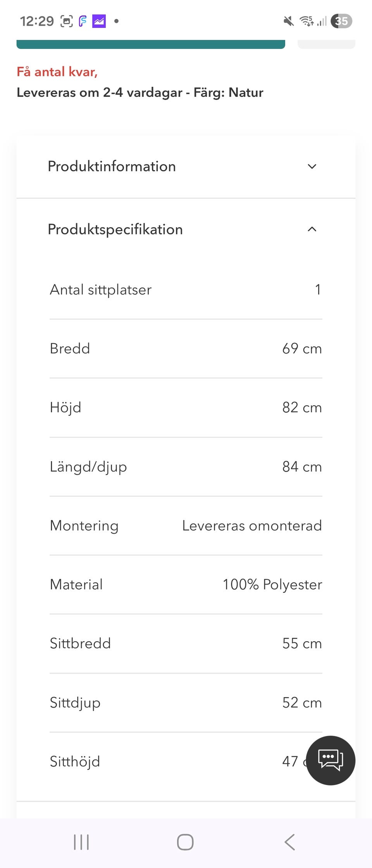
Task: Open the recent apps switcher
Action: [x=81, y=842]
